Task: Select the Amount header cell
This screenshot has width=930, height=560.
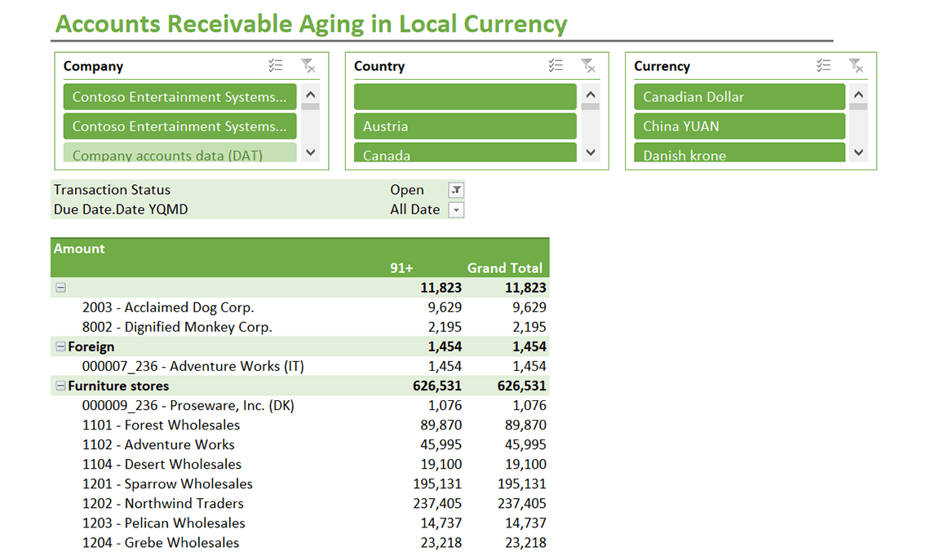Action: 79,249
